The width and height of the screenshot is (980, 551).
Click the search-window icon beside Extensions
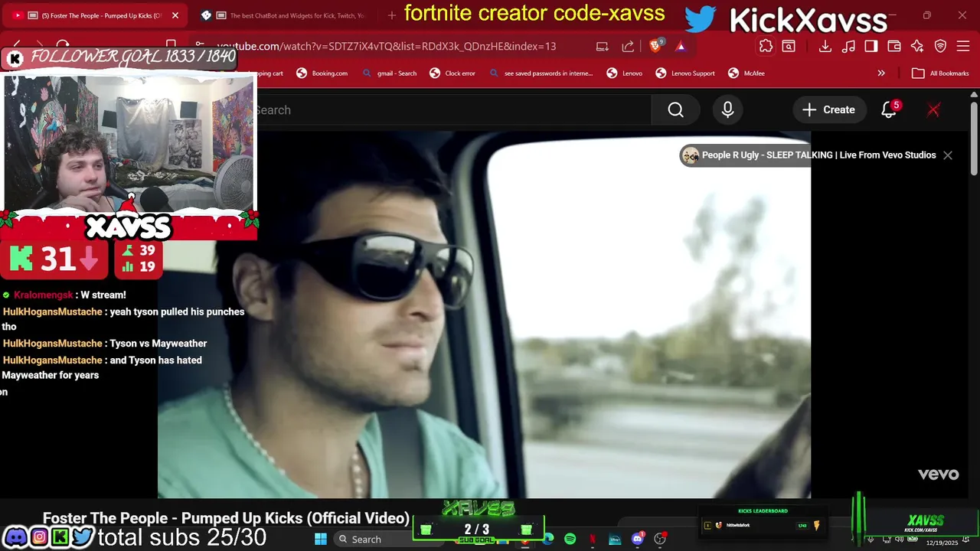tap(789, 46)
